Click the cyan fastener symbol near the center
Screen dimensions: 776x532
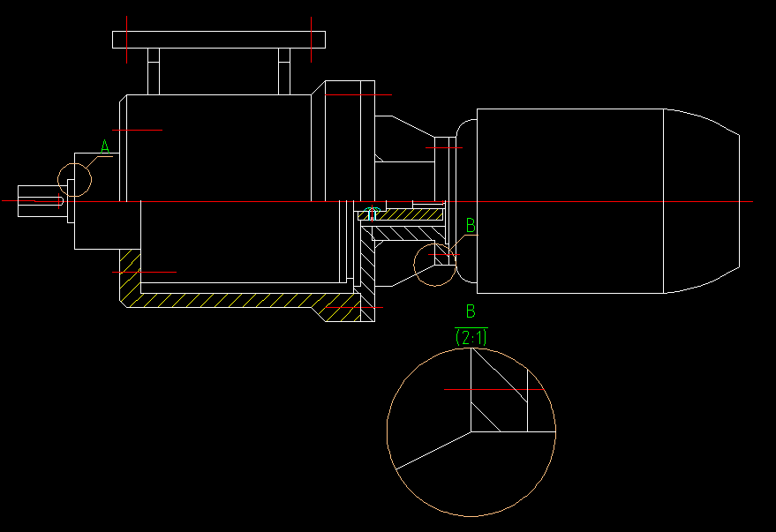tap(371, 214)
